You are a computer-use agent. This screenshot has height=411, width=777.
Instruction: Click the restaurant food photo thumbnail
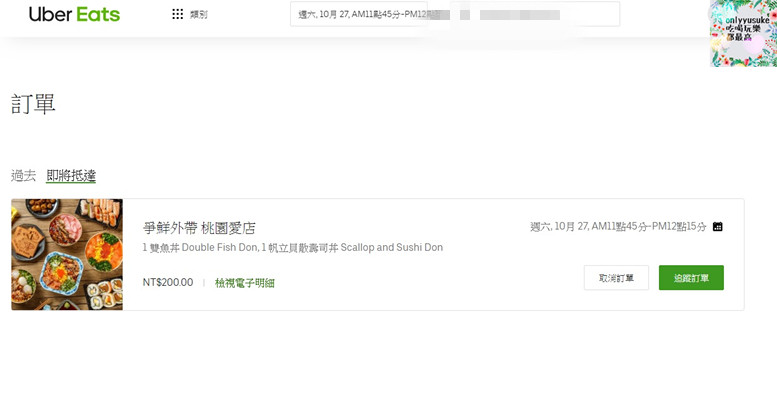pos(67,254)
